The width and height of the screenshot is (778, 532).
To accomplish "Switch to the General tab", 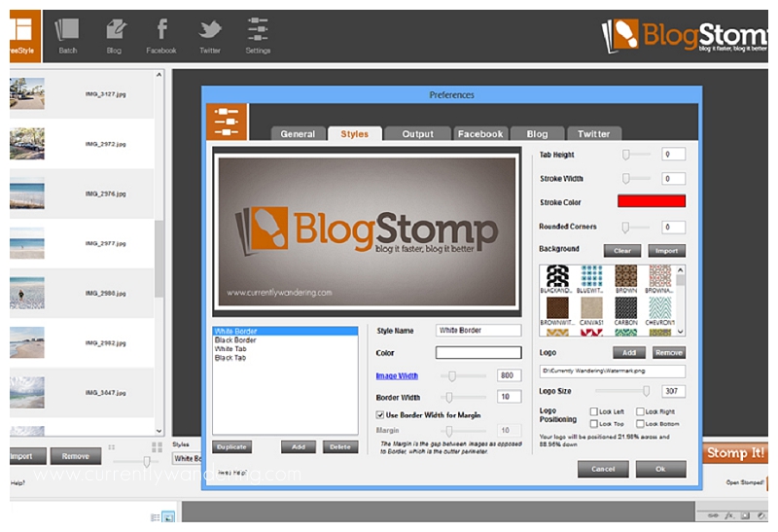I will (x=298, y=133).
